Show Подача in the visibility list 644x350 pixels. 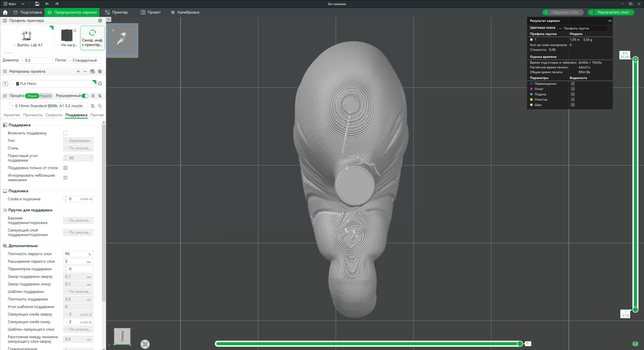click(x=572, y=94)
